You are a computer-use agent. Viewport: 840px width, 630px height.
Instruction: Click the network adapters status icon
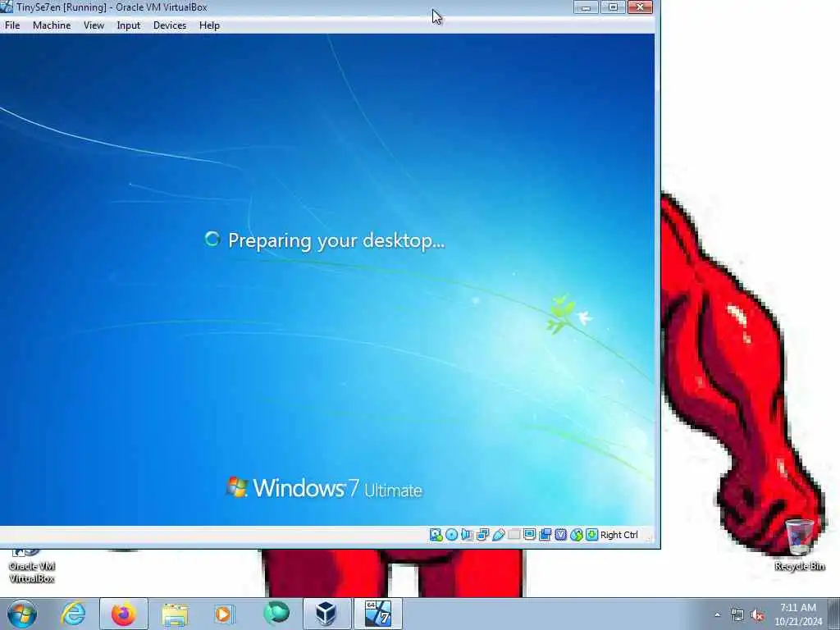482,535
